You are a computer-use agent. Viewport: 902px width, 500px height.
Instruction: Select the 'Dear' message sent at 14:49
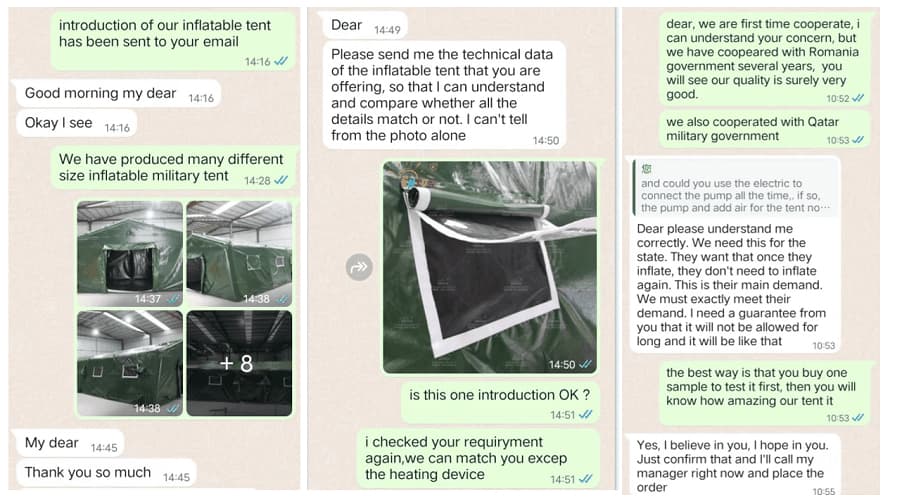pos(360,26)
